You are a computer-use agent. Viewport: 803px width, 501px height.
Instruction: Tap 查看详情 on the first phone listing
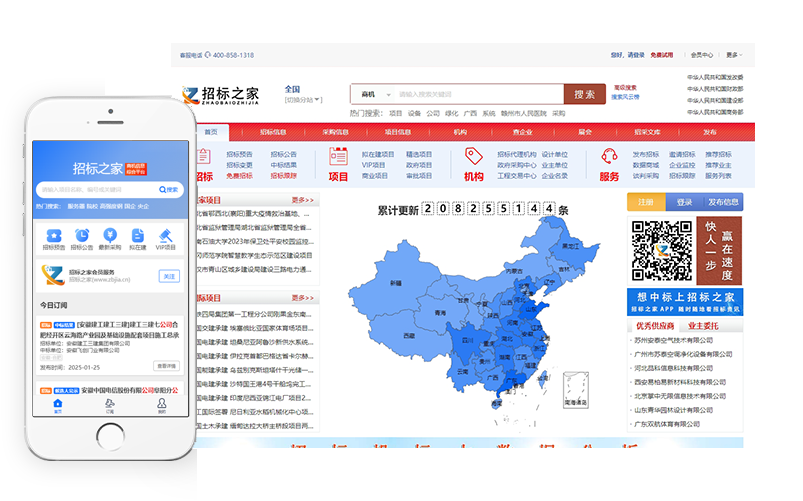(166, 366)
